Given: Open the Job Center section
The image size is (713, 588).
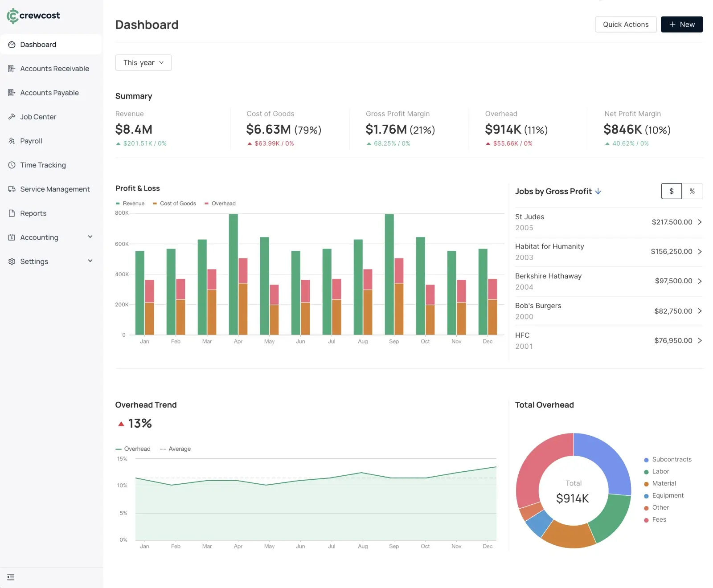Looking at the screenshot, I should pyautogui.click(x=37, y=116).
